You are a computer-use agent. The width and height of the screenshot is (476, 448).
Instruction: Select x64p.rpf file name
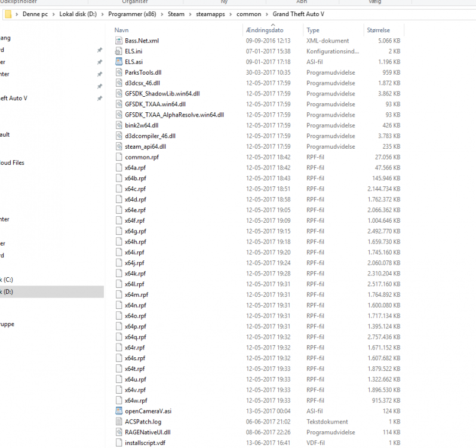pyautogui.click(x=136, y=326)
